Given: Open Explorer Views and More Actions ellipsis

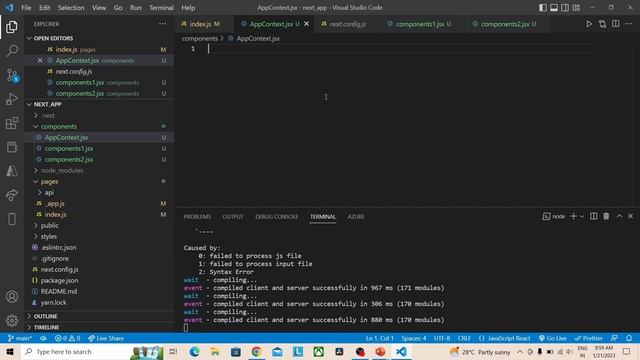Looking at the screenshot, I should [x=162, y=24].
